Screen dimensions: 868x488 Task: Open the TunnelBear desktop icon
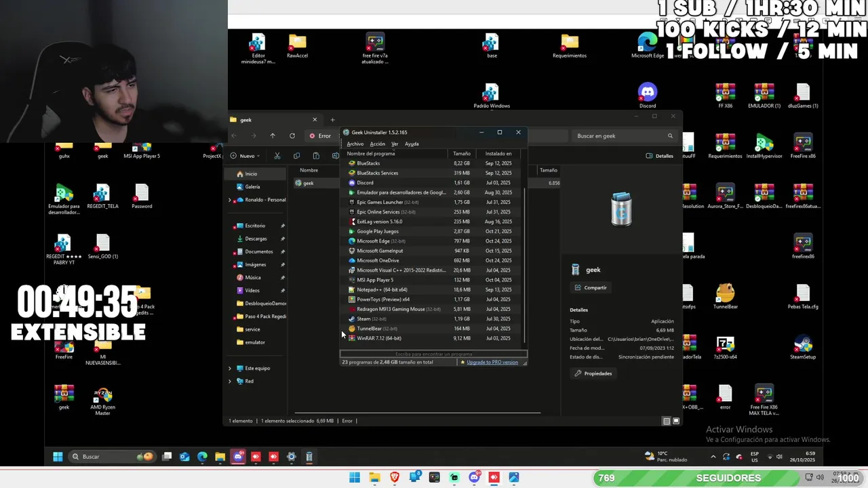(725, 296)
